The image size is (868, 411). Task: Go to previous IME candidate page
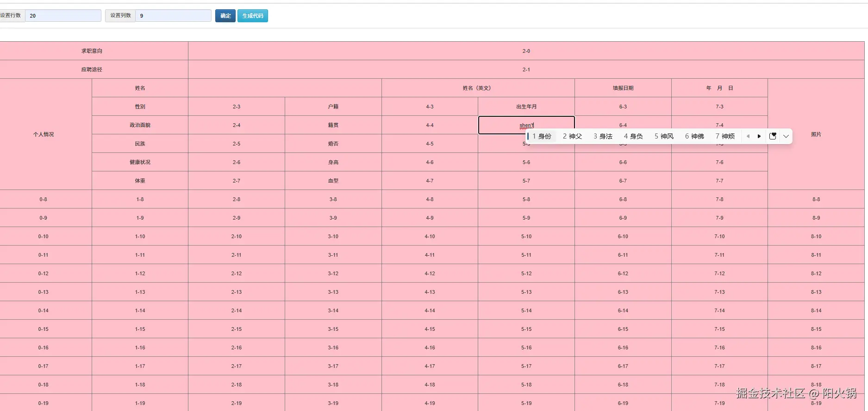[748, 136]
